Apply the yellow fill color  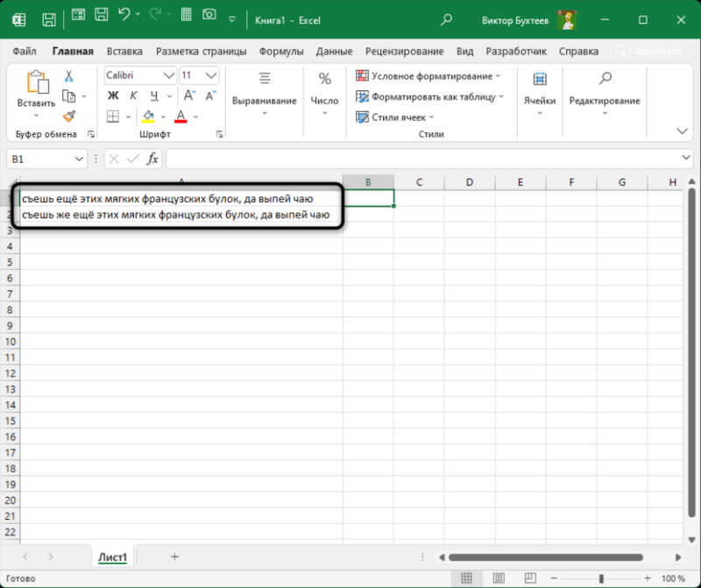click(x=148, y=117)
